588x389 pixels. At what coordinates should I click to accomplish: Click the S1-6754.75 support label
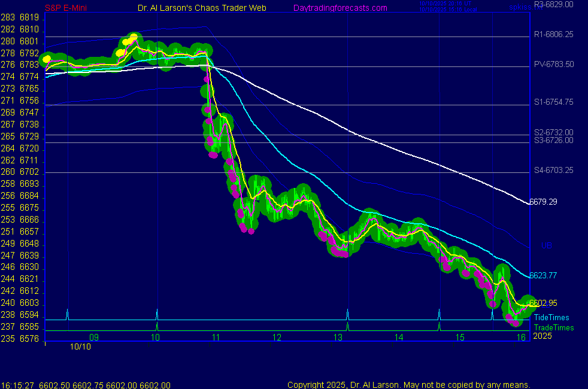coord(553,102)
